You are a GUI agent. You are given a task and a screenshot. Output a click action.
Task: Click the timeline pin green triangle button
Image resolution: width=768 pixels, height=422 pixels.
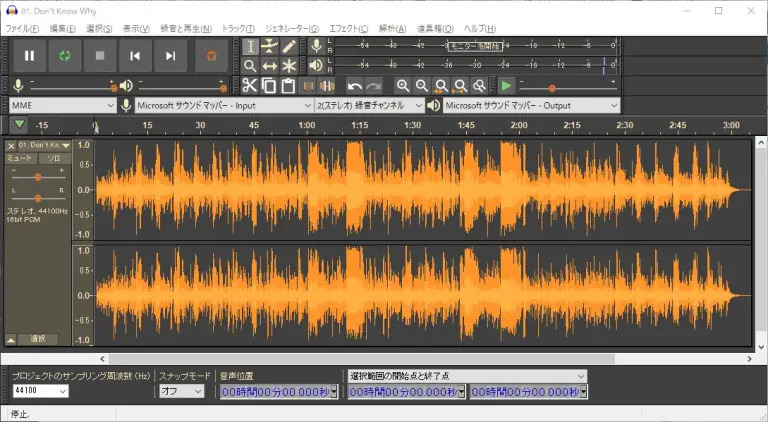tap(19, 124)
